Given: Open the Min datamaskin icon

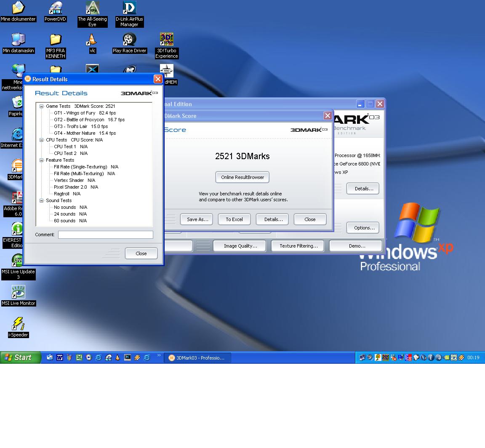Looking at the screenshot, I should (x=18, y=43).
